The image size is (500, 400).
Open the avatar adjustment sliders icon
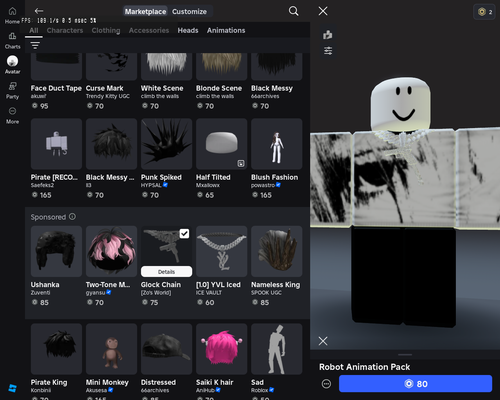pyautogui.click(x=328, y=51)
